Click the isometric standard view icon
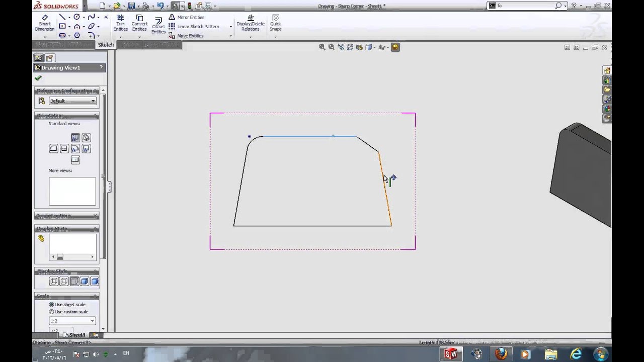Screen dimensions: 644x362 (86, 137)
